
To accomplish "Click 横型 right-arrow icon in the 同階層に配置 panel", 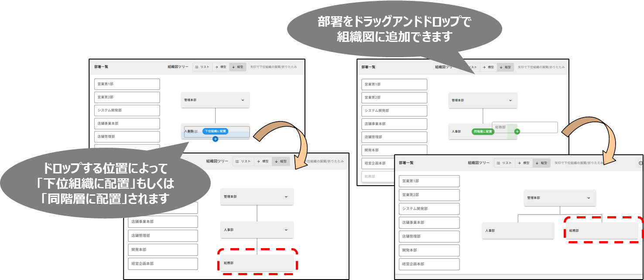I will tap(484, 67).
